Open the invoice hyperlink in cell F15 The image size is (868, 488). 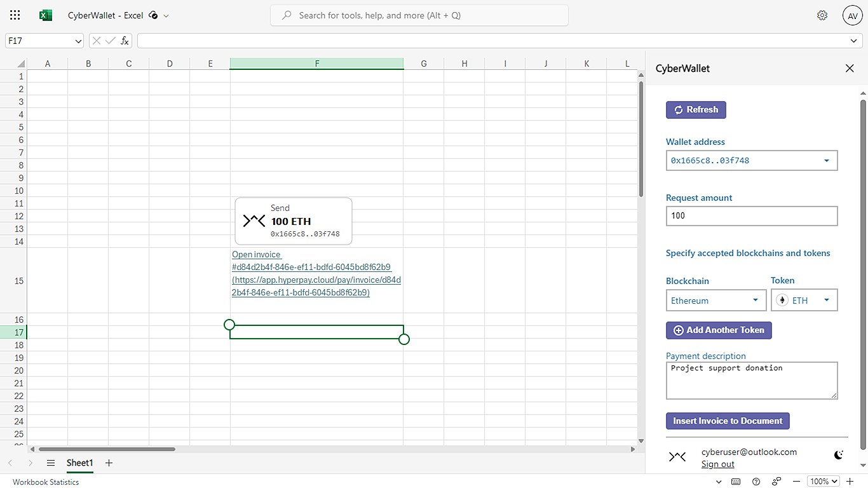316,273
